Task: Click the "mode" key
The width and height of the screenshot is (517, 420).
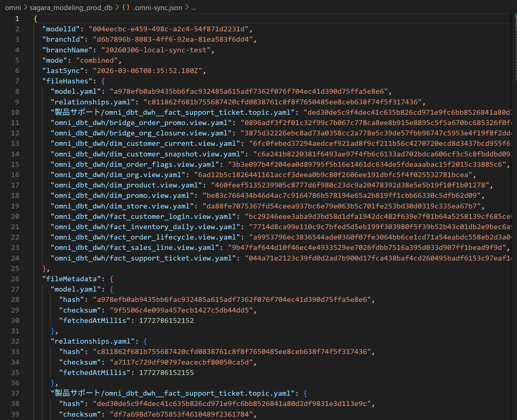Action: (55, 61)
